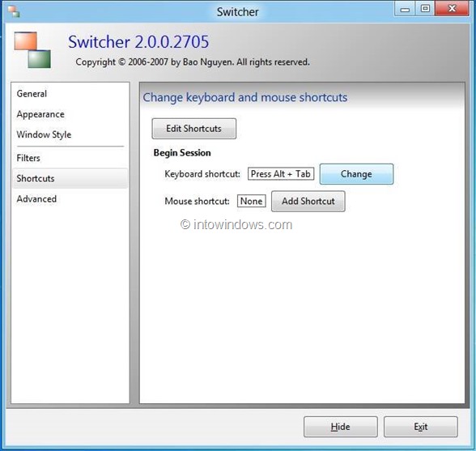This screenshot has height=451, width=476.
Task: Click the copyright Bao Nguyen text
Action: 193,62
